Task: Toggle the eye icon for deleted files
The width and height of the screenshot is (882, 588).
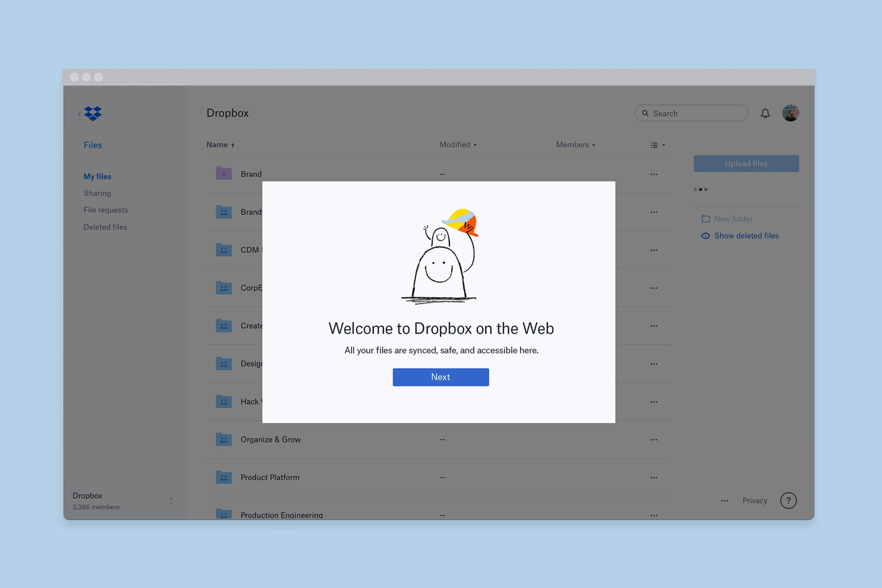Action: 706,236
